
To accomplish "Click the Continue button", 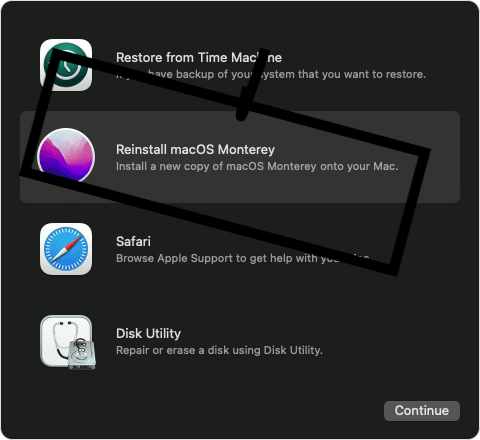I will 422,411.
